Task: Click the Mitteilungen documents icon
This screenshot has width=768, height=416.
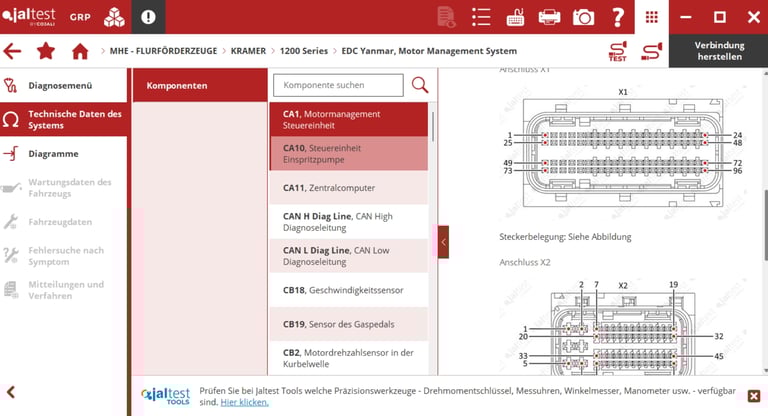Action: click(x=10, y=290)
